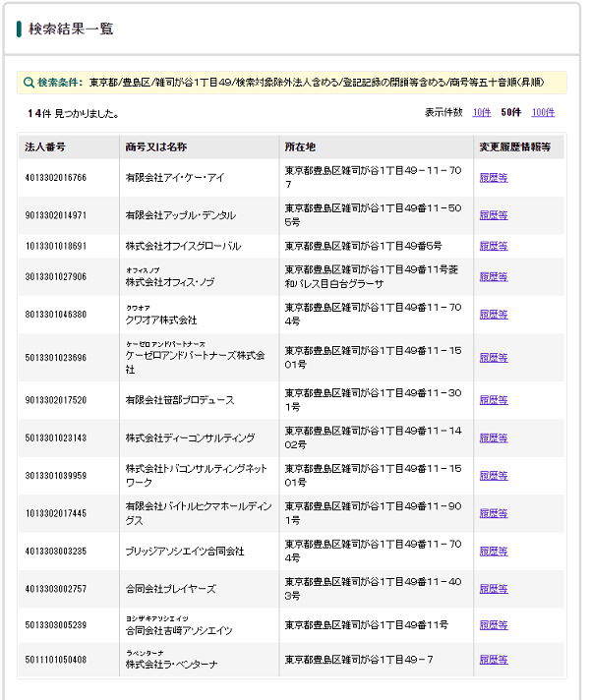Click company name 株式会社ディーコンサルティング
The width and height of the screenshot is (590, 700).
coord(190,437)
